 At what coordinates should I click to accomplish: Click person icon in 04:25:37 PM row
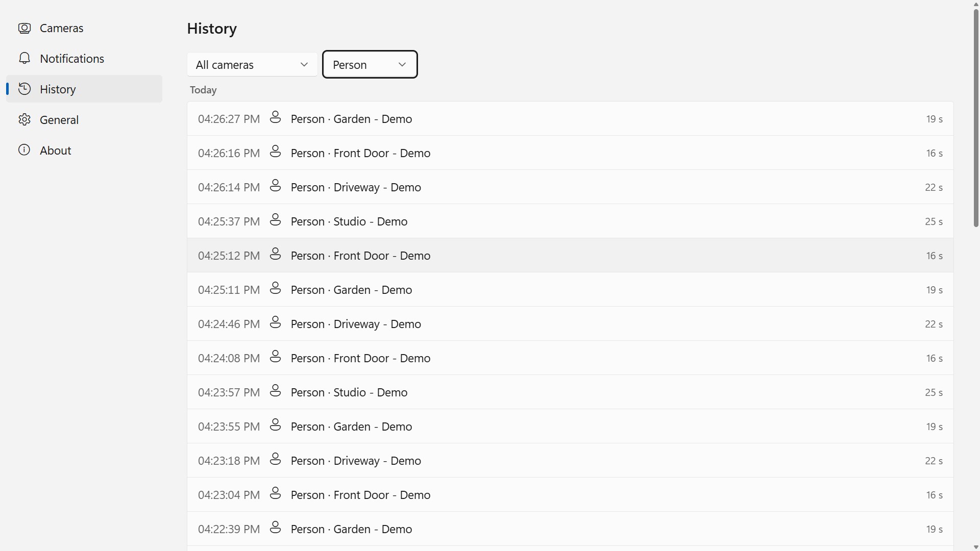(276, 220)
